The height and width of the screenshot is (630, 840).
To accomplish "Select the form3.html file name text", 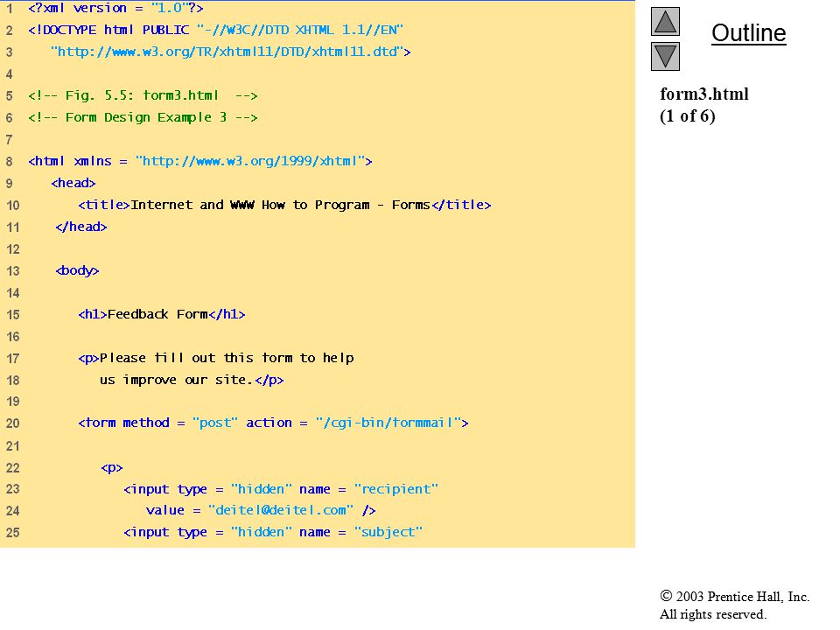I will [703, 94].
